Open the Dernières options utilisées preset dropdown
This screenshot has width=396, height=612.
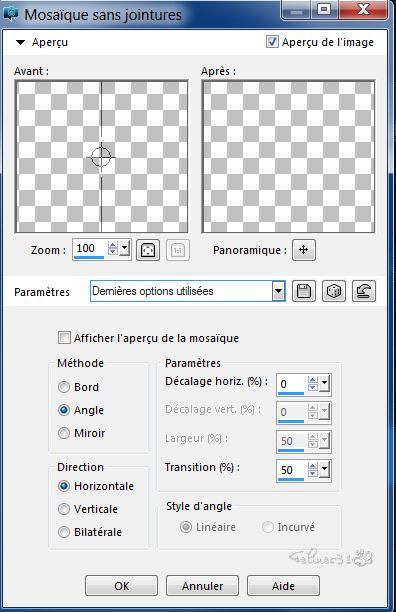tap(278, 291)
